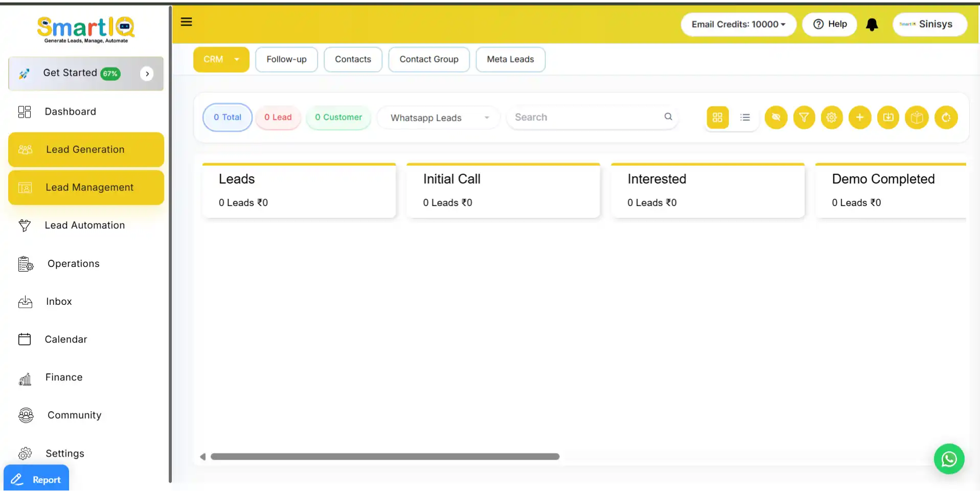
Task: Open WhatsApp chat floating button
Action: coord(949,459)
